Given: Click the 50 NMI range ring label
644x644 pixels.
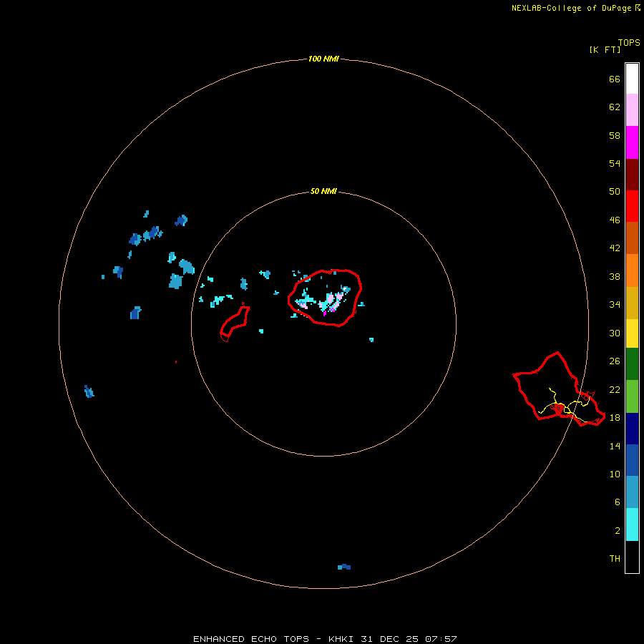Looking at the screenshot, I should pyautogui.click(x=323, y=191).
